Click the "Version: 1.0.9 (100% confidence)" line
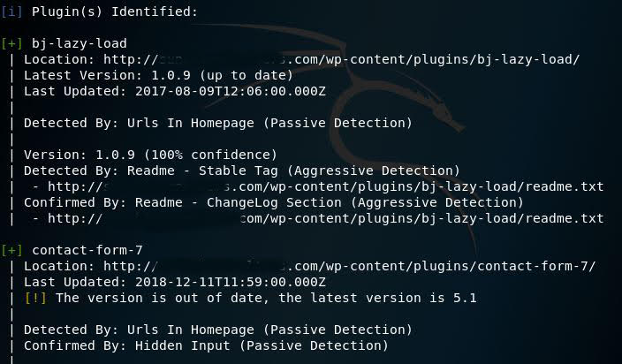 [x=150, y=155]
